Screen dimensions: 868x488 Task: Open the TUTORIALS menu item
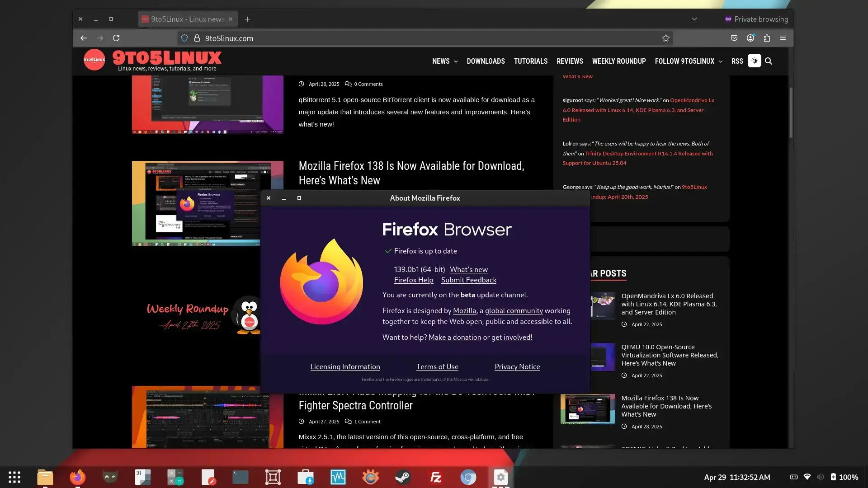[531, 61]
